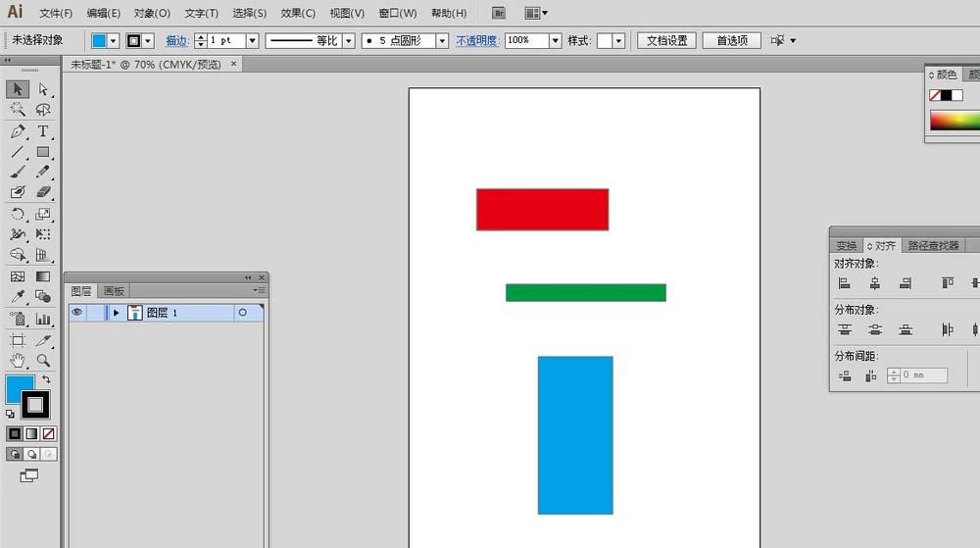This screenshot has width=980, height=548.
Task: Open the 窗口(W) menu
Action: coord(398,13)
